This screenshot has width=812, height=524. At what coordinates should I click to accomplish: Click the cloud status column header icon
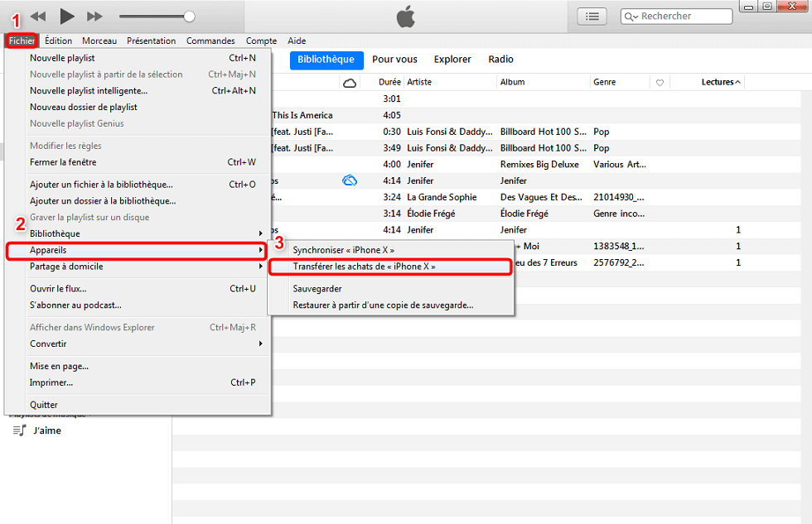[350, 83]
